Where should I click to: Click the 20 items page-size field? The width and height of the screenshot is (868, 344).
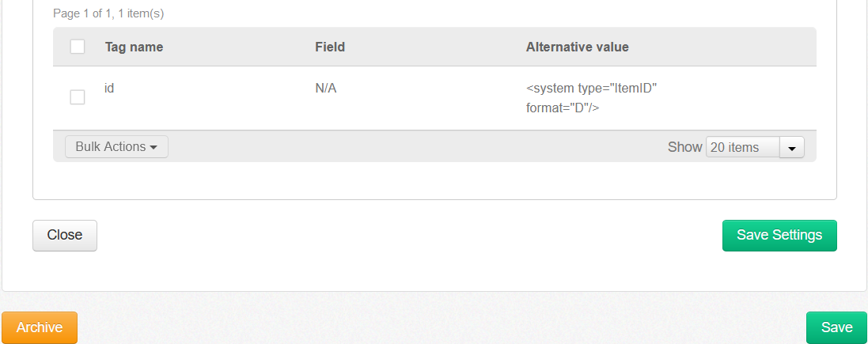pyautogui.click(x=742, y=148)
